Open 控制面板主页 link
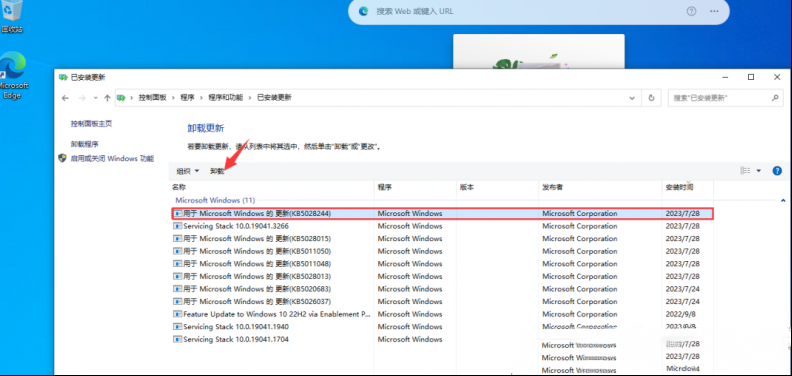The width and height of the screenshot is (792, 376). [x=91, y=123]
